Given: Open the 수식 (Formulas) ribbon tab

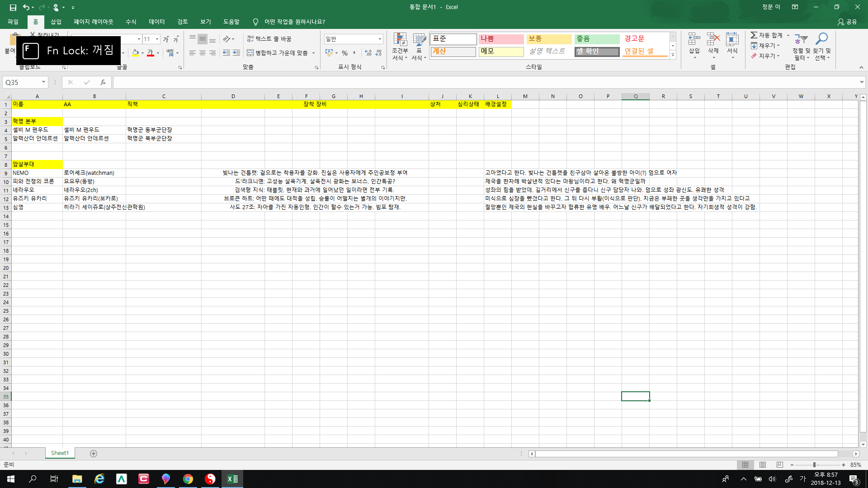Looking at the screenshot, I should click(131, 22).
